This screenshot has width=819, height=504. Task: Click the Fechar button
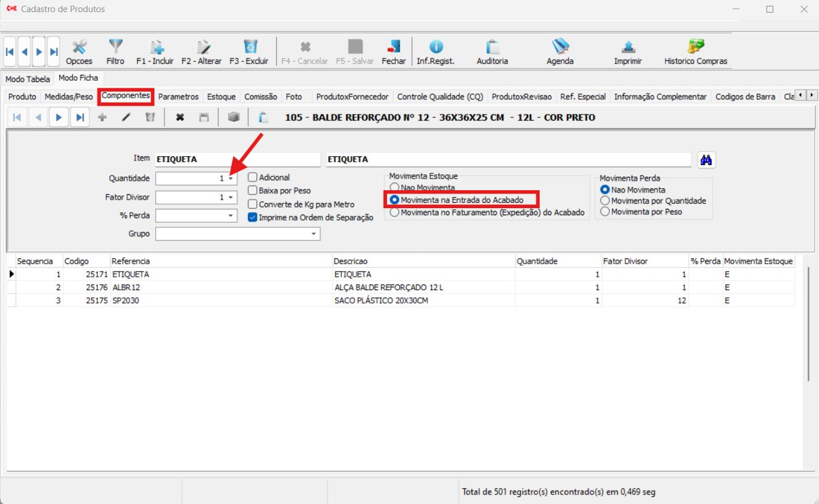pyautogui.click(x=393, y=51)
